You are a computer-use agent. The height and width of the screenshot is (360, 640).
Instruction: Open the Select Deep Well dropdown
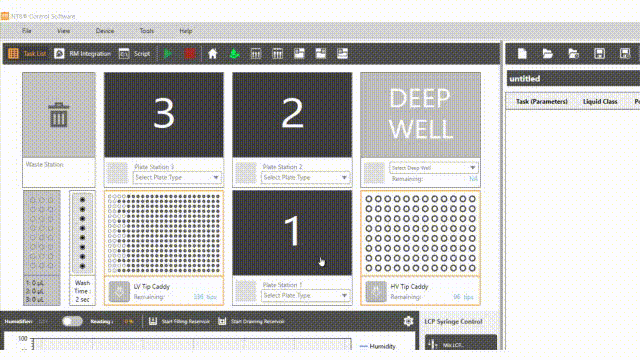pos(433,168)
